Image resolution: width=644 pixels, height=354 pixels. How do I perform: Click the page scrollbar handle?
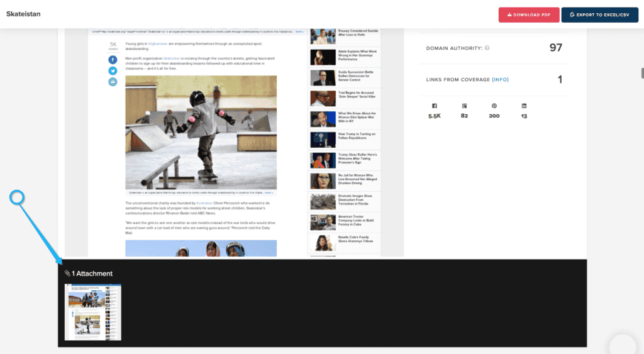642,73
